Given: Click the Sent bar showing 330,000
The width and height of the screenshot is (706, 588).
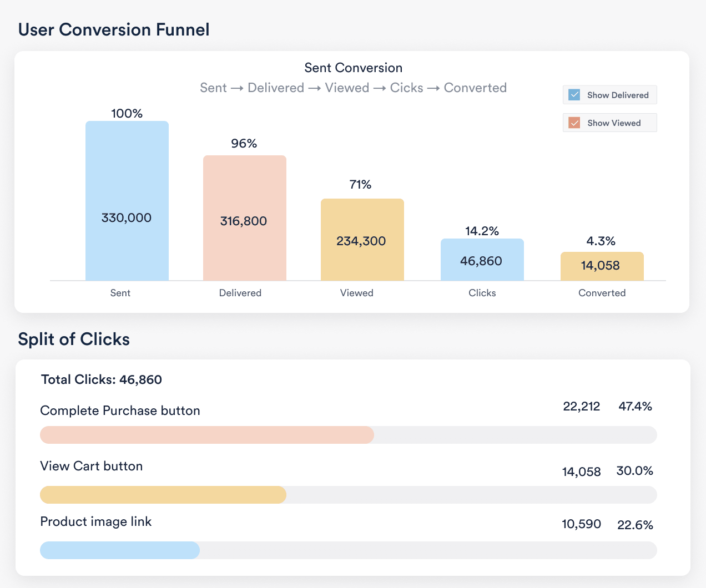Looking at the screenshot, I should pos(127,201).
